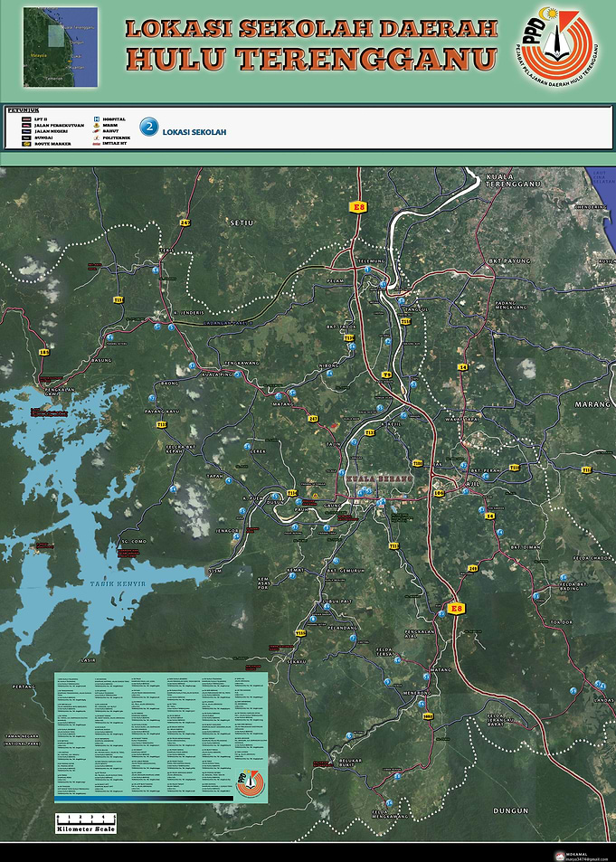Click the FELDA JERANGAU BARAT label
The image size is (616, 862).
pos(500,718)
